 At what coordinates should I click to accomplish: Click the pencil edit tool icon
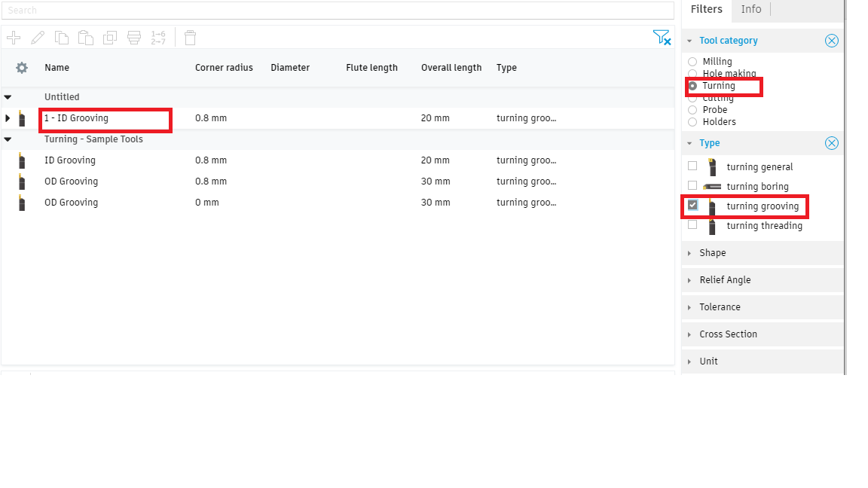[x=38, y=38]
